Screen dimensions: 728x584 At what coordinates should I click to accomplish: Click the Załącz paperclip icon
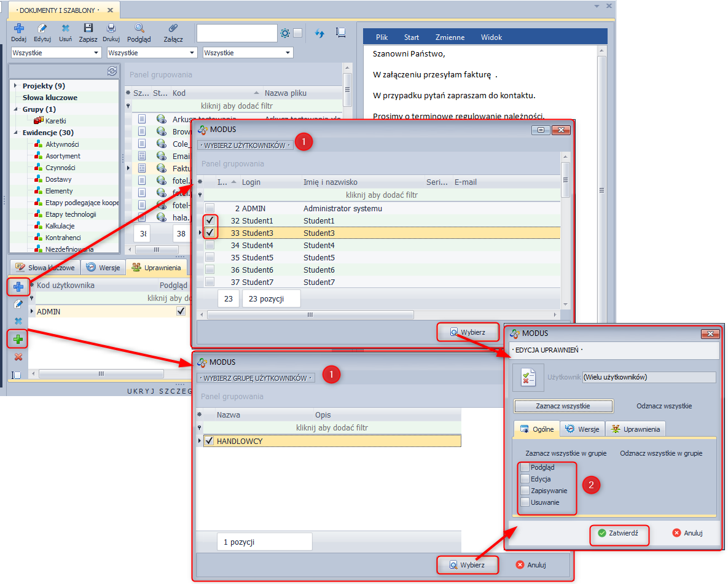tap(173, 28)
